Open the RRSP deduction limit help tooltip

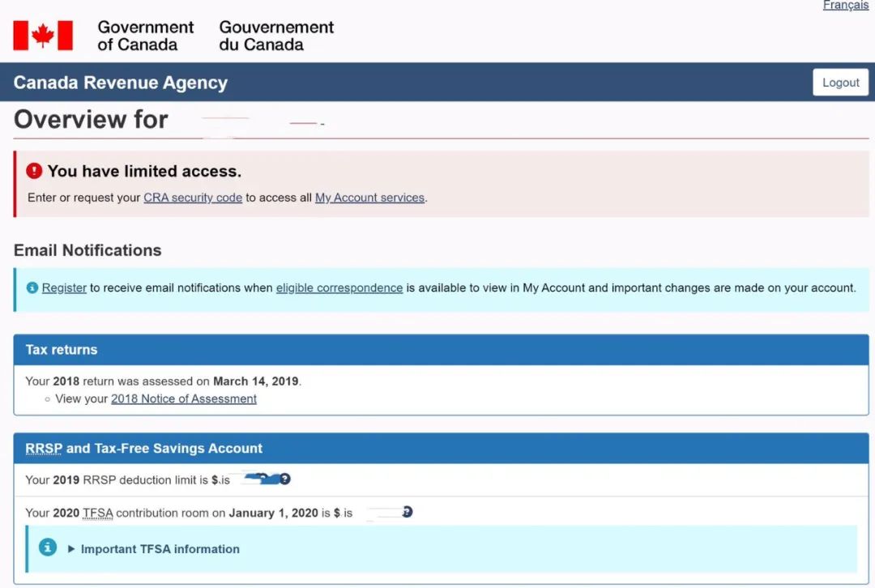(284, 479)
